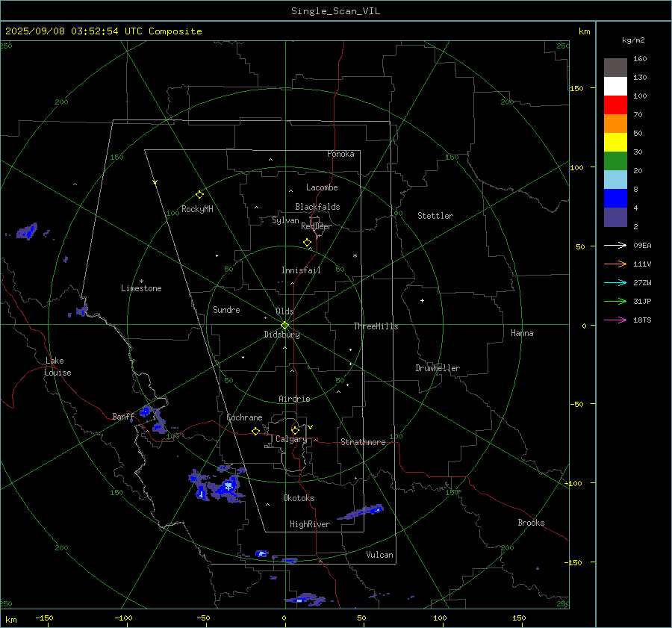This screenshot has height=628, width=672.
Task: Click the green 31JP arrow in the legend
Action: (x=615, y=302)
